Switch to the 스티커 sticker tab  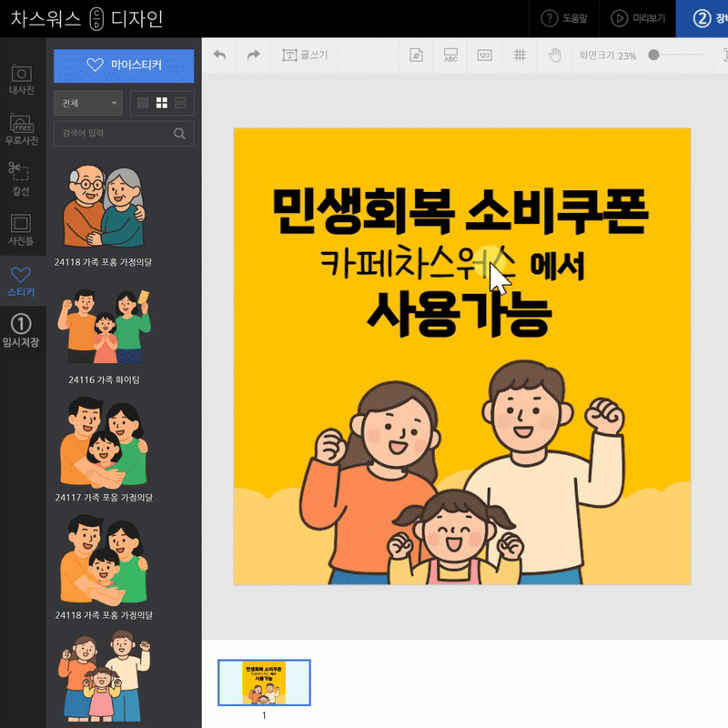coord(22,281)
